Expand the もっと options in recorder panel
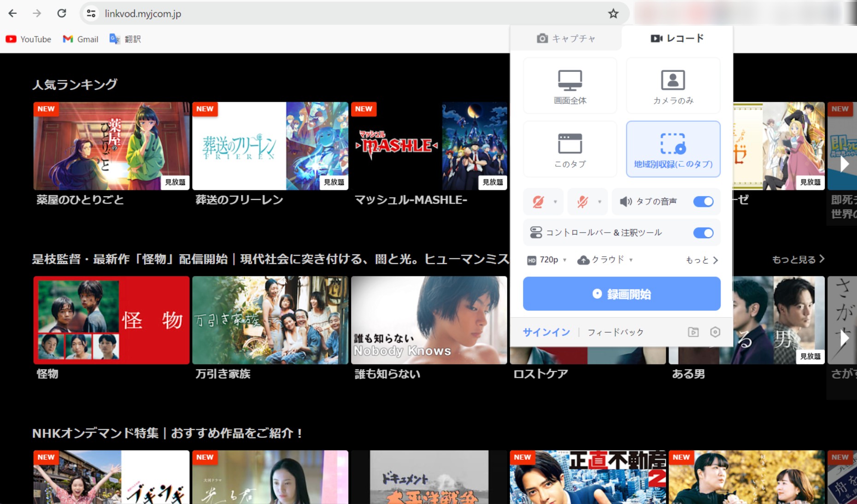Screen dimensions: 857x504 point(702,260)
